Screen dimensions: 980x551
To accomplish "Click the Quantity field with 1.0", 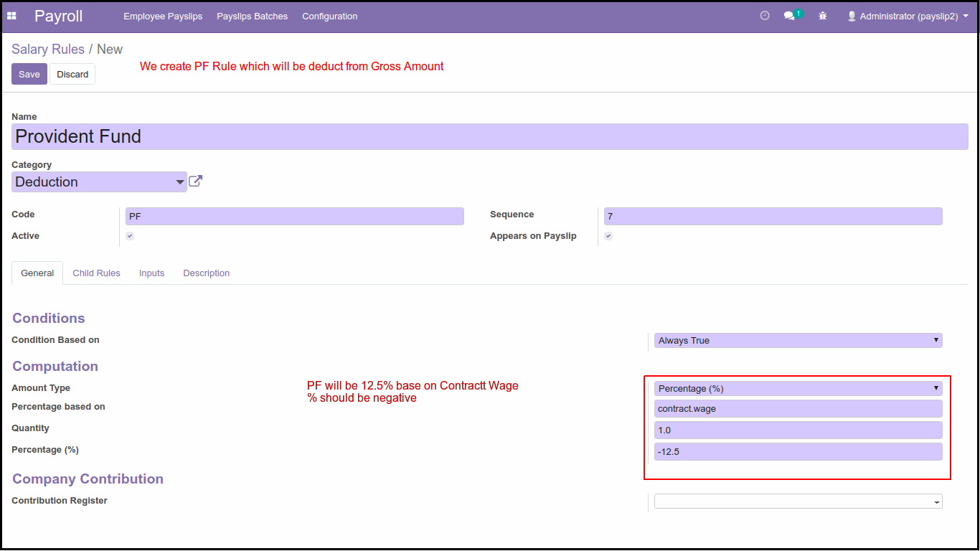I will 798,430.
